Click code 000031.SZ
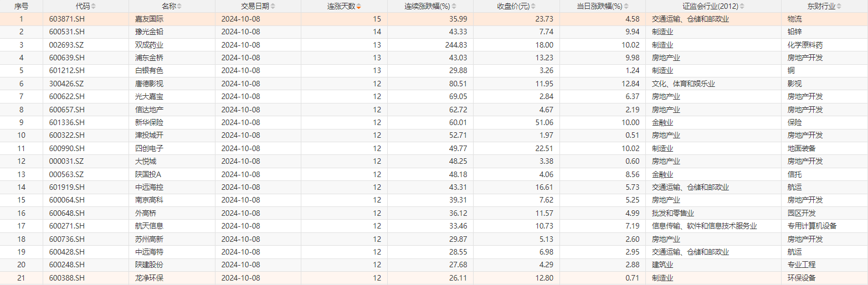This screenshot has width=868, height=285. pyautogui.click(x=67, y=161)
